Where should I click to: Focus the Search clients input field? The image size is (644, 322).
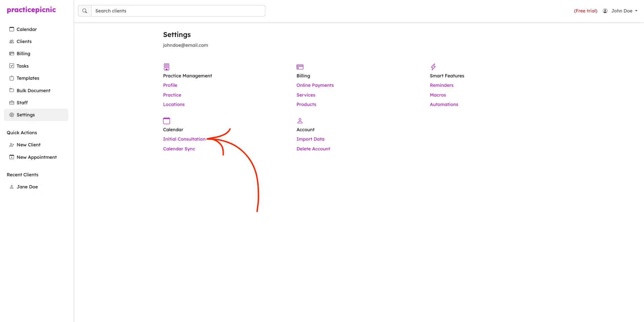[178, 11]
